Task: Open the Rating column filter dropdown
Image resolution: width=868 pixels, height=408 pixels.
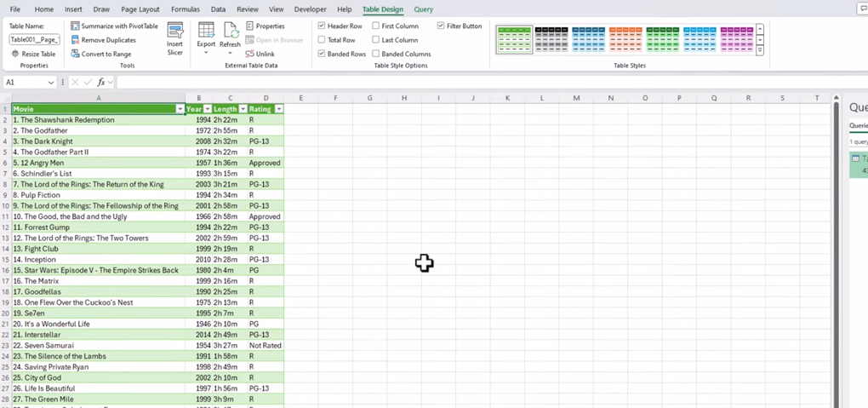Action: pyautogui.click(x=278, y=109)
